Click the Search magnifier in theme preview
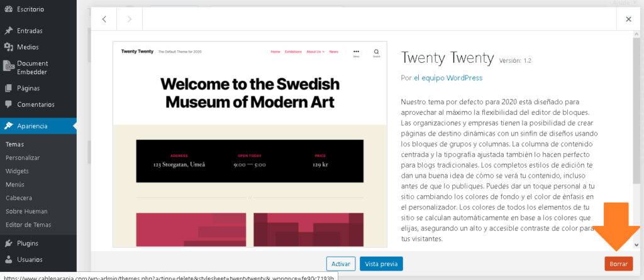The height and width of the screenshot is (280, 644). pos(377,53)
